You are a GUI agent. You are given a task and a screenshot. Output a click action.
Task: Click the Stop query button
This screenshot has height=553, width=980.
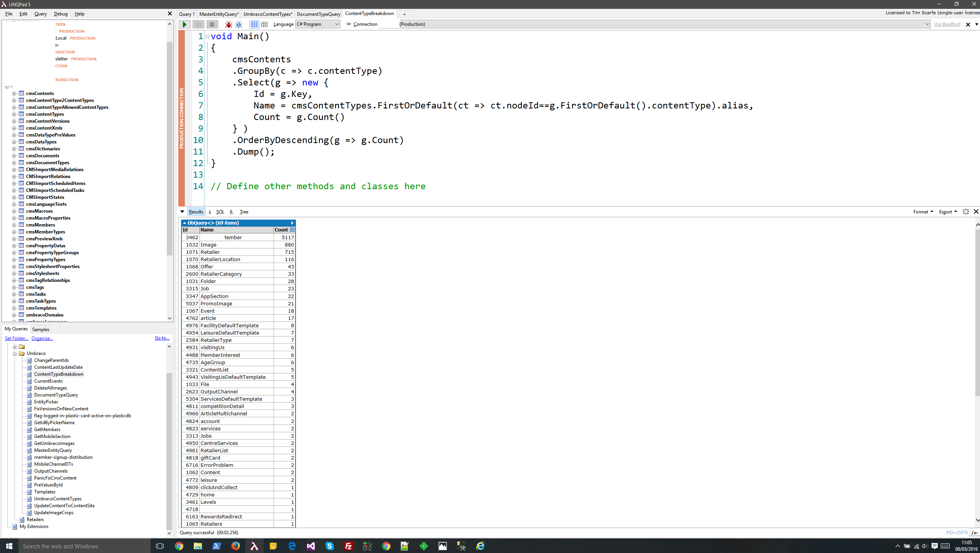pyautogui.click(x=212, y=24)
